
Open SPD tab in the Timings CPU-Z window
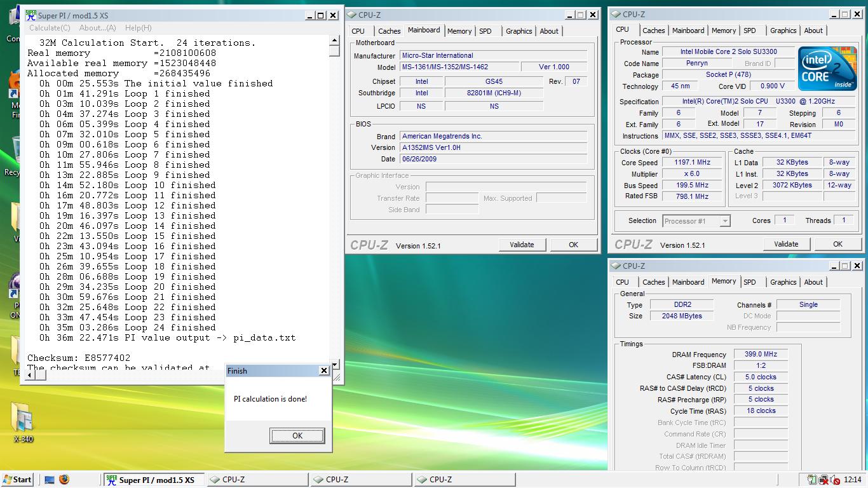pos(750,282)
